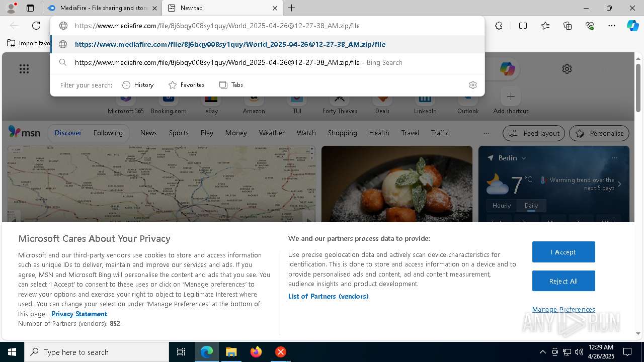The height and width of the screenshot is (362, 644).
Task: Close the MediaFire tab
Action: 154,8
